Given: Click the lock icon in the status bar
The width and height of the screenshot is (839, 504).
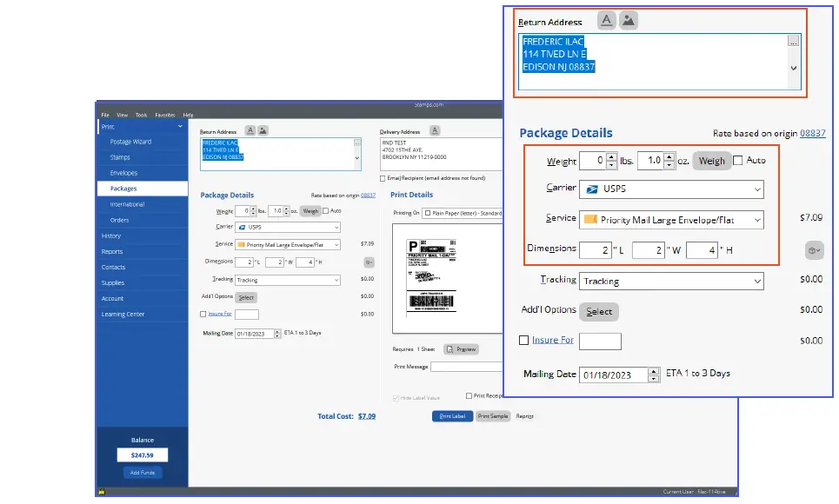Looking at the screenshot, I should [102, 491].
